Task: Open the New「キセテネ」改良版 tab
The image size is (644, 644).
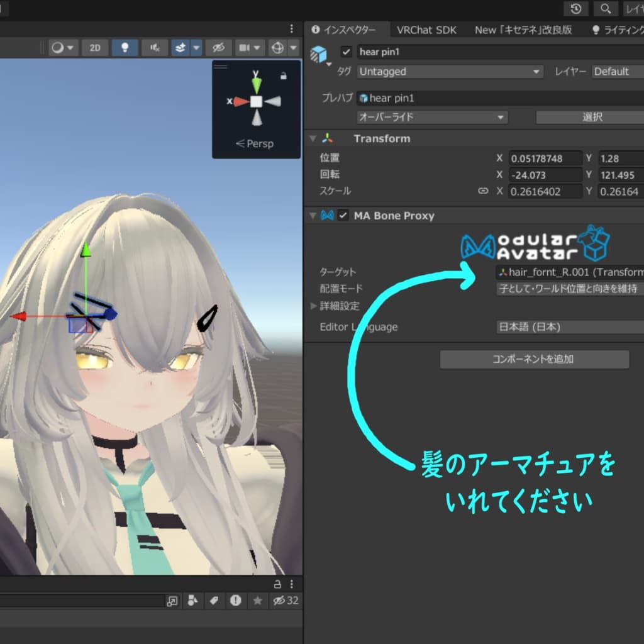Action: 523,30
